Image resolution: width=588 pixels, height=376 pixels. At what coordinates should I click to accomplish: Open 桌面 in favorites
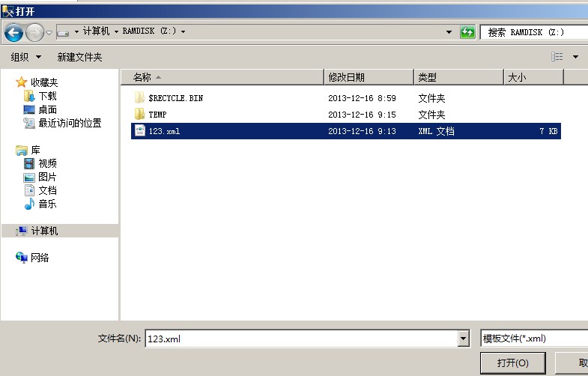tap(48, 109)
